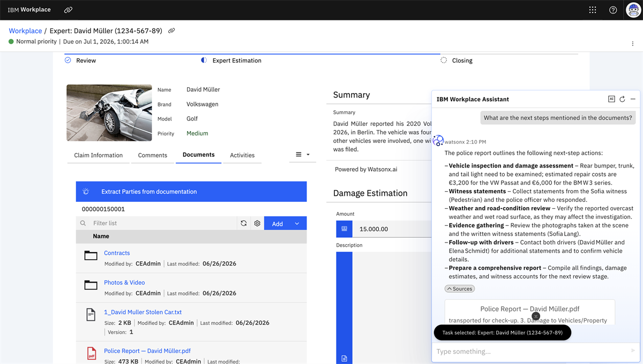
Task: Click the link icon beside IBM Workplace
Action: pos(68,10)
